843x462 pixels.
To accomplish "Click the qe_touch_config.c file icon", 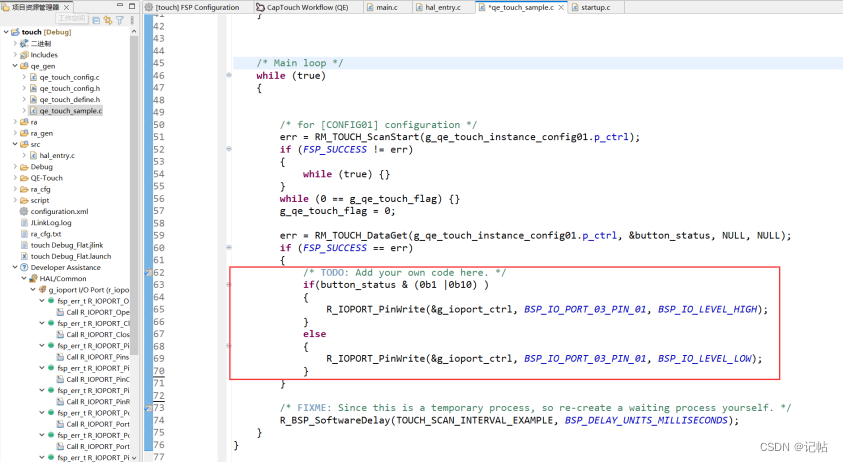I will [x=33, y=77].
